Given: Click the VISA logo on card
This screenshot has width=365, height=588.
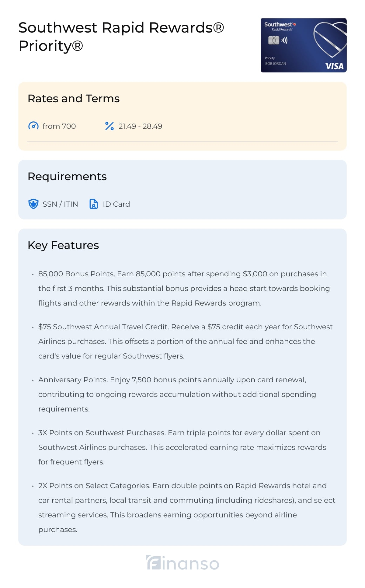Looking at the screenshot, I should click(x=334, y=66).
